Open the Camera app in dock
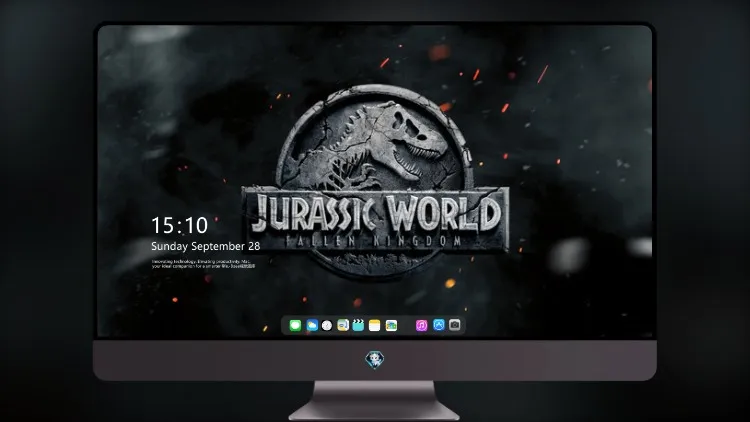This screenshot has width=750, height=422. click(455, 325)
